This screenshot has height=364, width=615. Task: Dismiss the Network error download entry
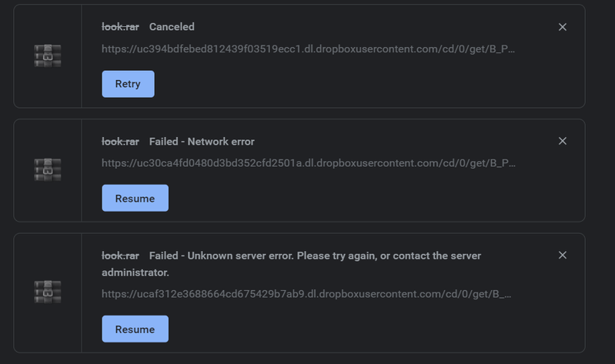(x=562, y=141)
